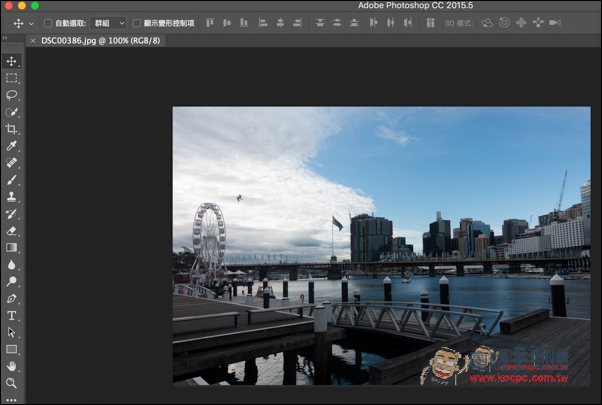Pick the Clone Stamp tool
The width and height of the screenshot is (602, 405).
tap(12, 197)
